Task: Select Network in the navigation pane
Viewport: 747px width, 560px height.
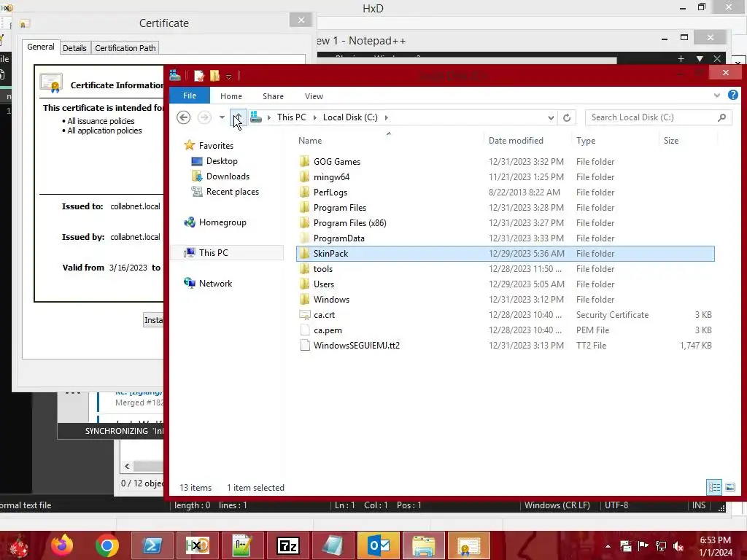Action: [x=215, y=284]
